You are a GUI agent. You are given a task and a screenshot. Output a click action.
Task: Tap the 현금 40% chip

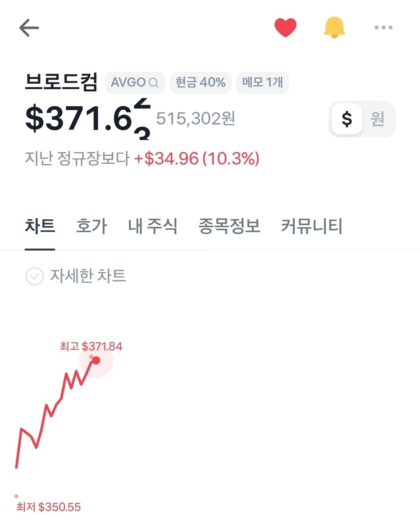(200, 83)
